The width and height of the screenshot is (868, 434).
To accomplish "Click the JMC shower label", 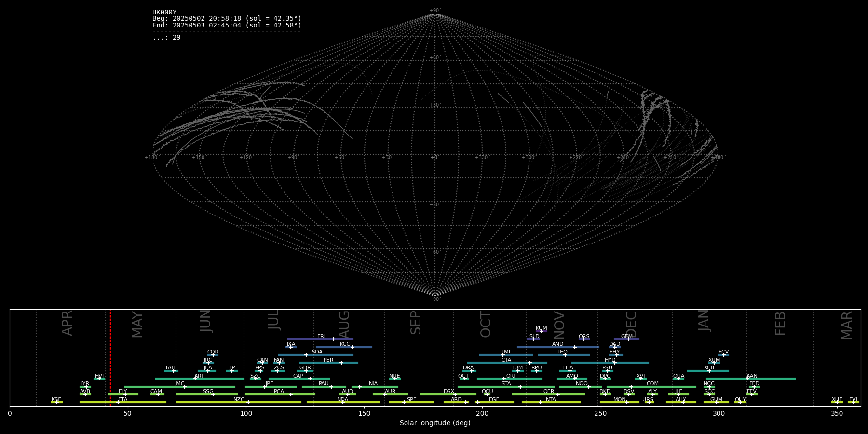I will (x=179, y=384).
